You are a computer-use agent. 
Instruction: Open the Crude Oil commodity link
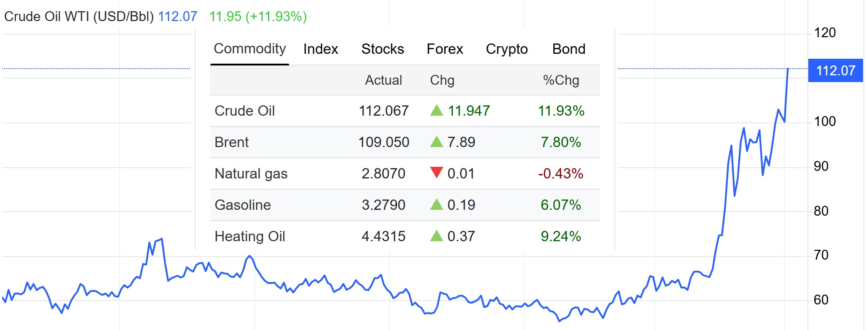pos(245,111)
